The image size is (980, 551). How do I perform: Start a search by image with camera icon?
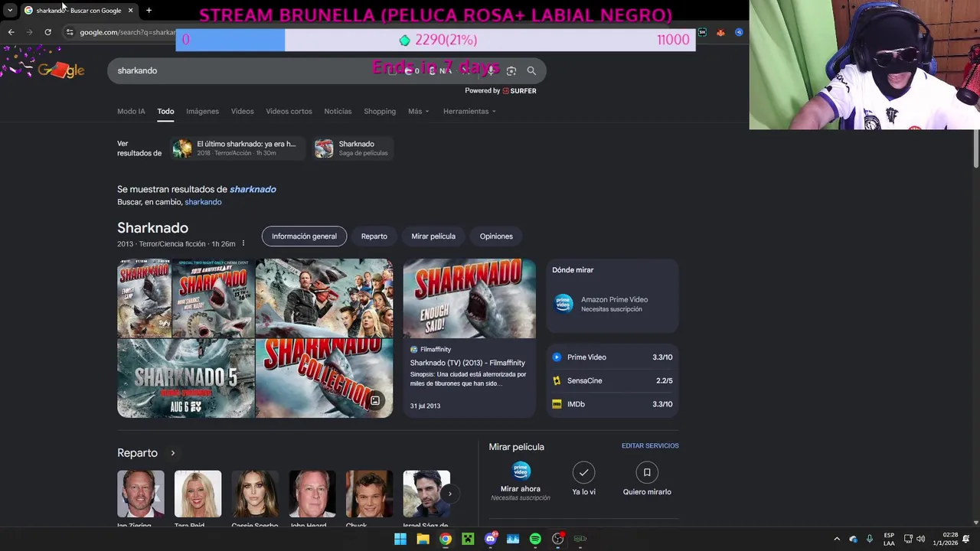[511, 70]
